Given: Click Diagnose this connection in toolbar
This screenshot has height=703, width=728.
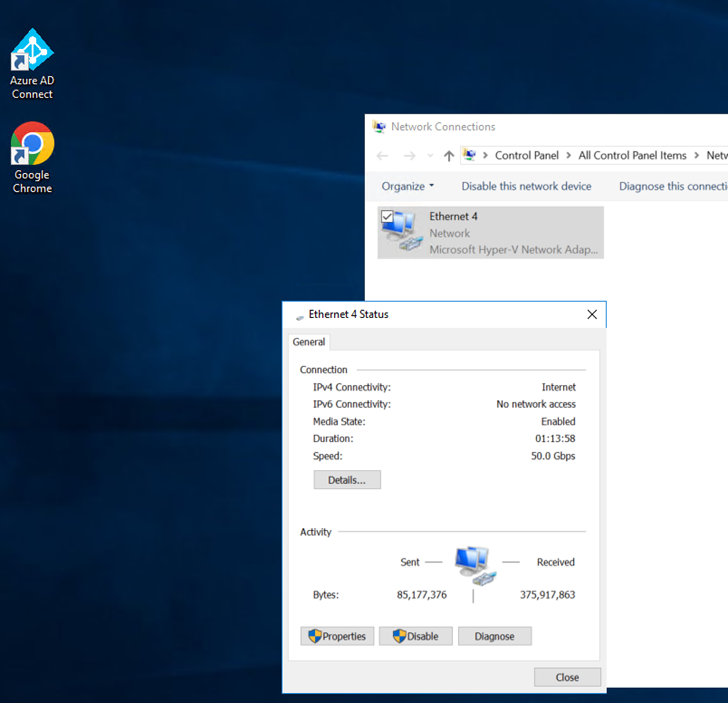Looking at the screenshot, I should [672, 186].
